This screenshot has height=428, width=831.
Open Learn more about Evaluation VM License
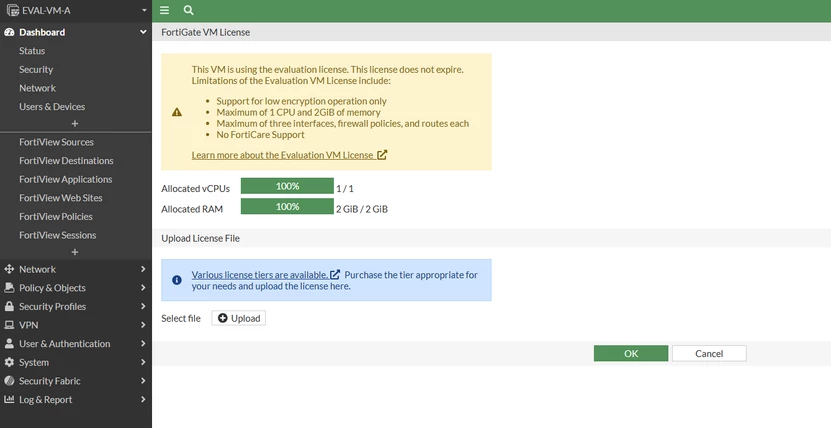pos(282,155)
